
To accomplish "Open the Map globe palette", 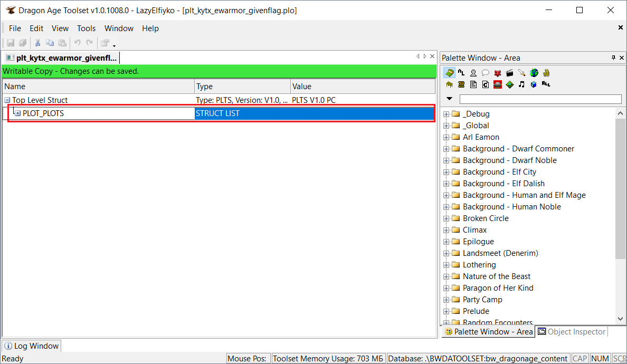I will click(534, 73).
